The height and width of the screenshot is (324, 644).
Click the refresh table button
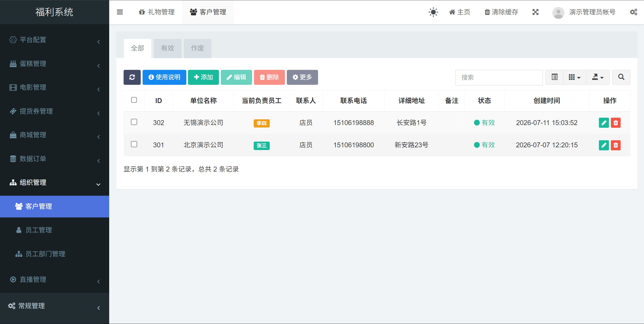(132, 77)
